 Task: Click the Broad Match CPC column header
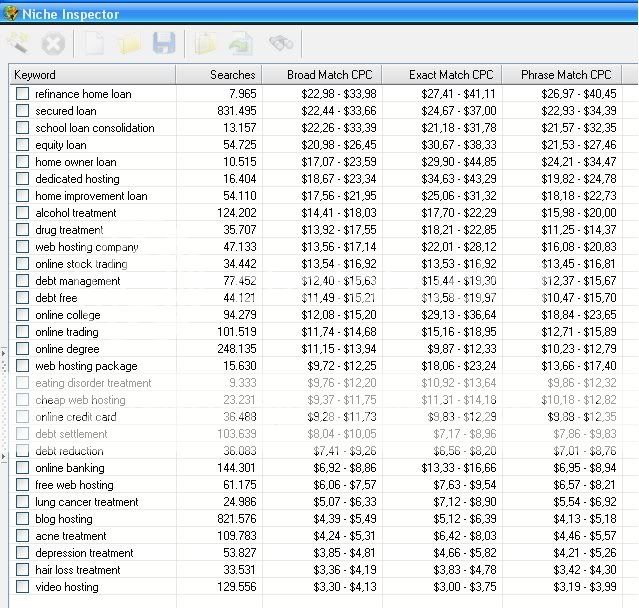point(322,75)
